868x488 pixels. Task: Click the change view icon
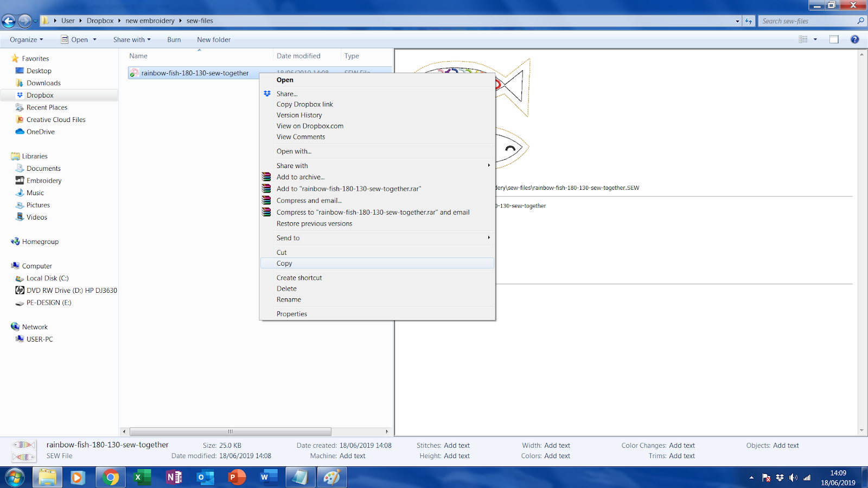click(803, 39)
